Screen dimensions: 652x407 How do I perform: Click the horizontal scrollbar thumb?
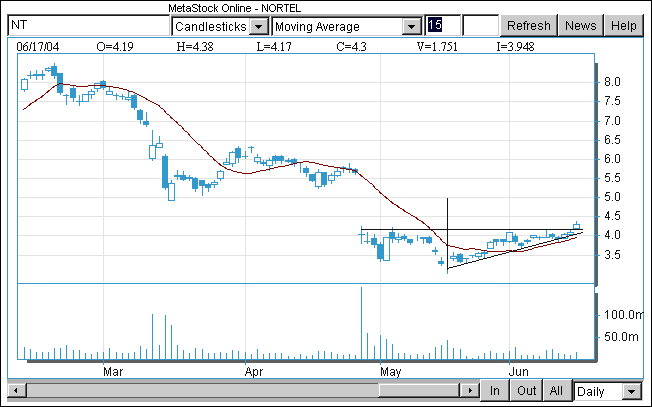[x=418, y=391]
